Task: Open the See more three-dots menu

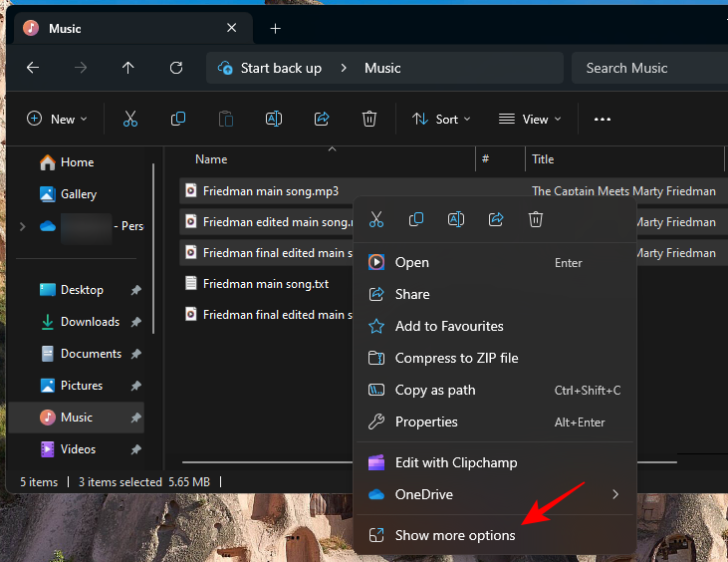Action: pyautogui.click(x=602, y=119)
